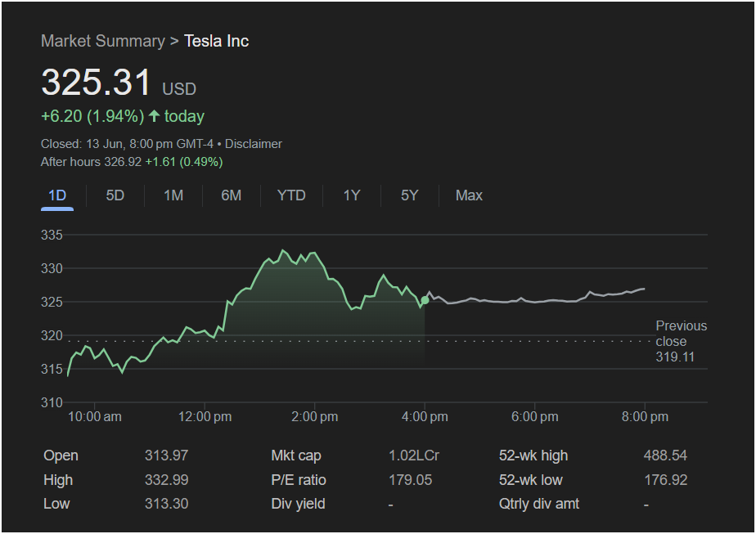Click the 310 price axis label
This screenshot has width=756, height=534.
52,402
